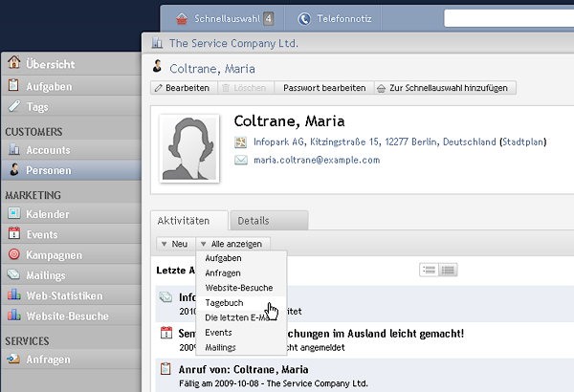This screenshot has height=392, width=574.
Task: Open the Kalender sidebar icon
Action: tap(14, 213)
